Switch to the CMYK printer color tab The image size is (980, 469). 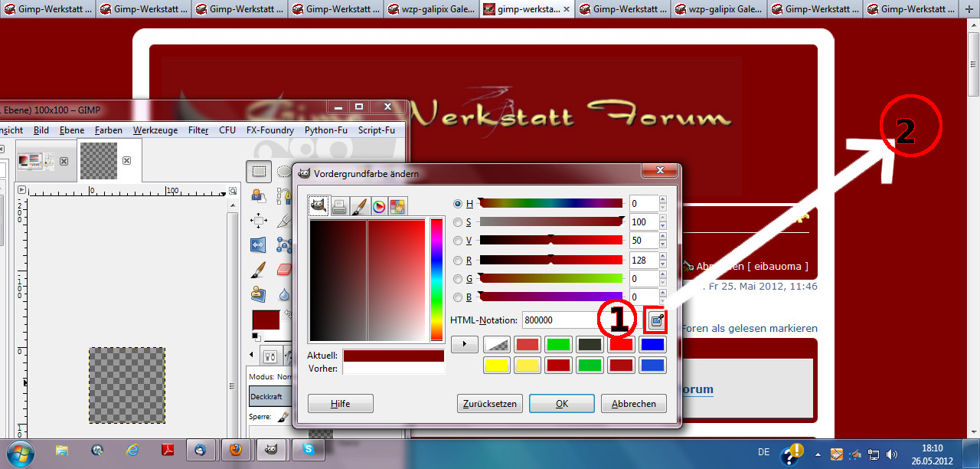339,206
